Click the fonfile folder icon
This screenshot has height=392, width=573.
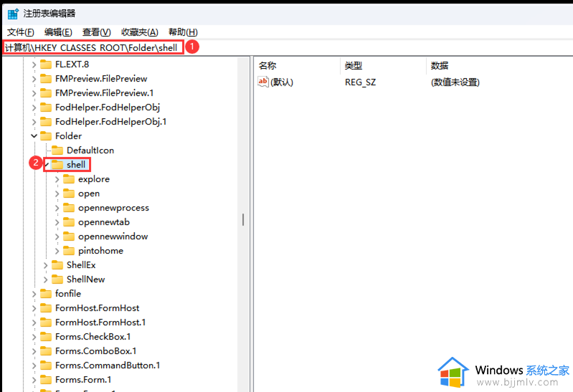click(x=46, y=293)
